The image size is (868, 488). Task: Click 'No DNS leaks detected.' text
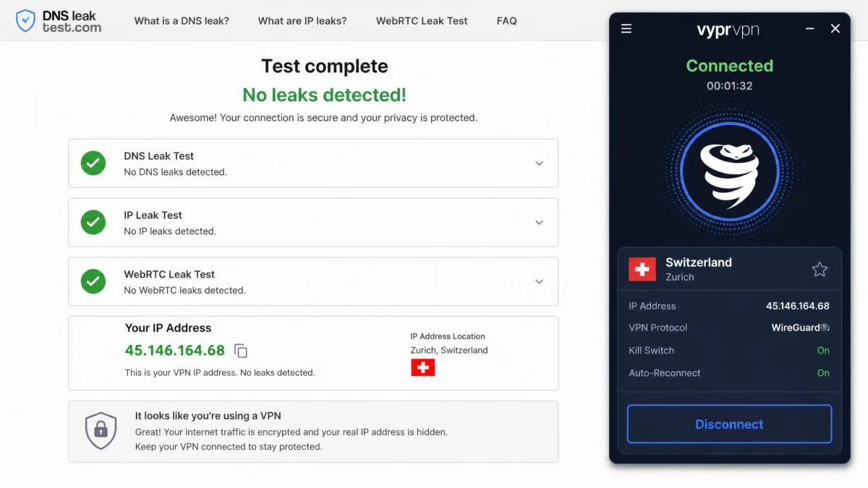(175, 172)
